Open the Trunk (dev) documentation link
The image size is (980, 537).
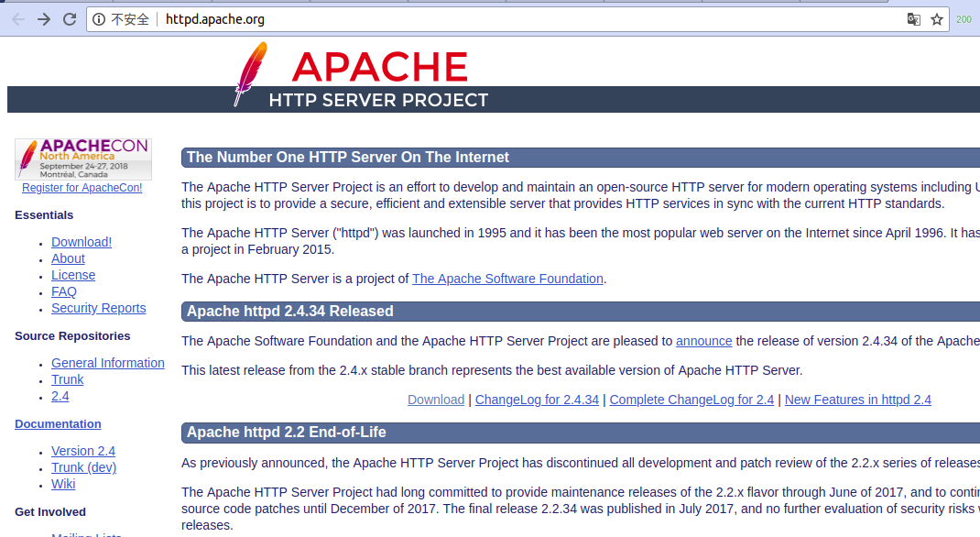click(83, 467)
